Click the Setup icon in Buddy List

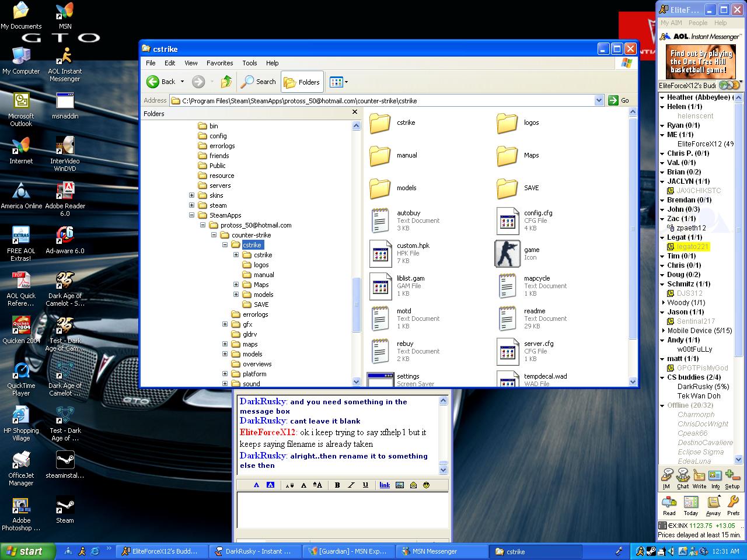tap(732, 478)
